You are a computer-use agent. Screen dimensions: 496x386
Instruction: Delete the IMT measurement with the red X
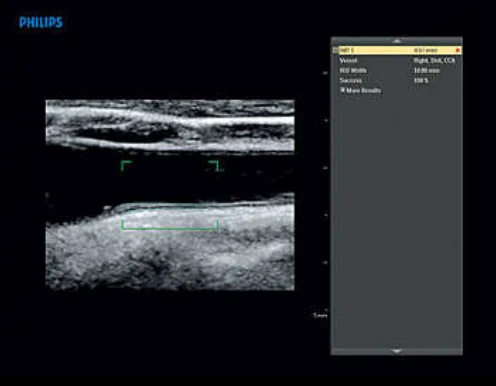point(458,50)
